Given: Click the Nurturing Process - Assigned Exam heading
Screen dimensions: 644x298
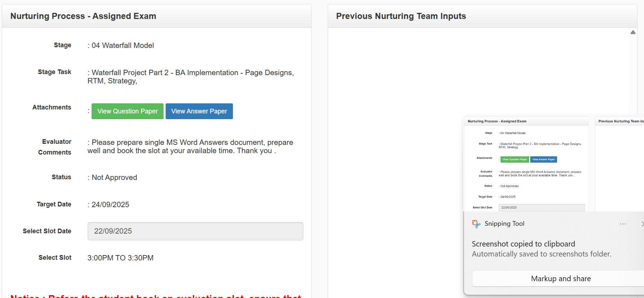Looking at the screenshot, I should [x=83, y=16].
